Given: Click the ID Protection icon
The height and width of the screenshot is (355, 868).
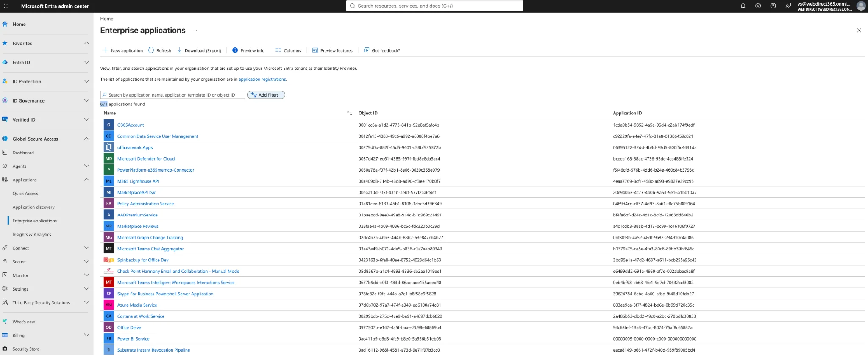Looking at the screenshot, I should pos(5,81).
